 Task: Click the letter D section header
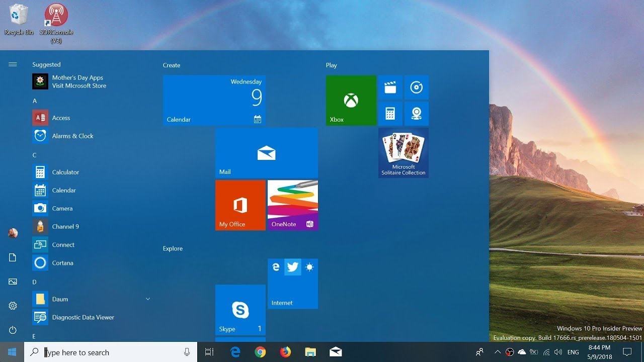(x=35, y=282)
